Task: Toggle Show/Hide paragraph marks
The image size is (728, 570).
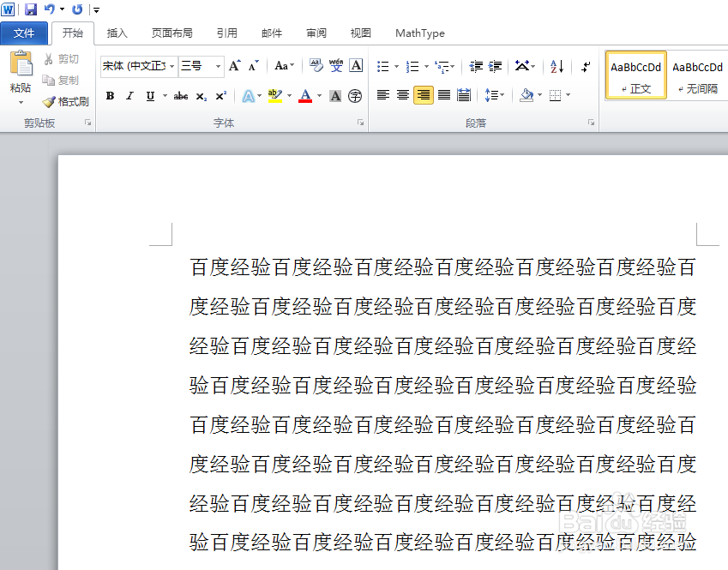Action: 586,66
